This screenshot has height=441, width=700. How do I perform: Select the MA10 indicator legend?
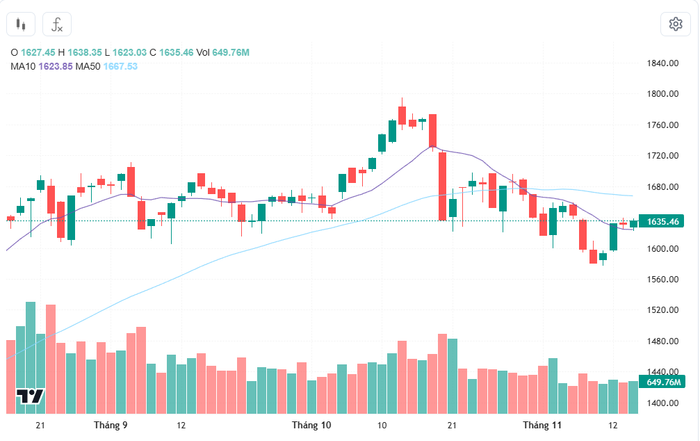pos(22,66)
